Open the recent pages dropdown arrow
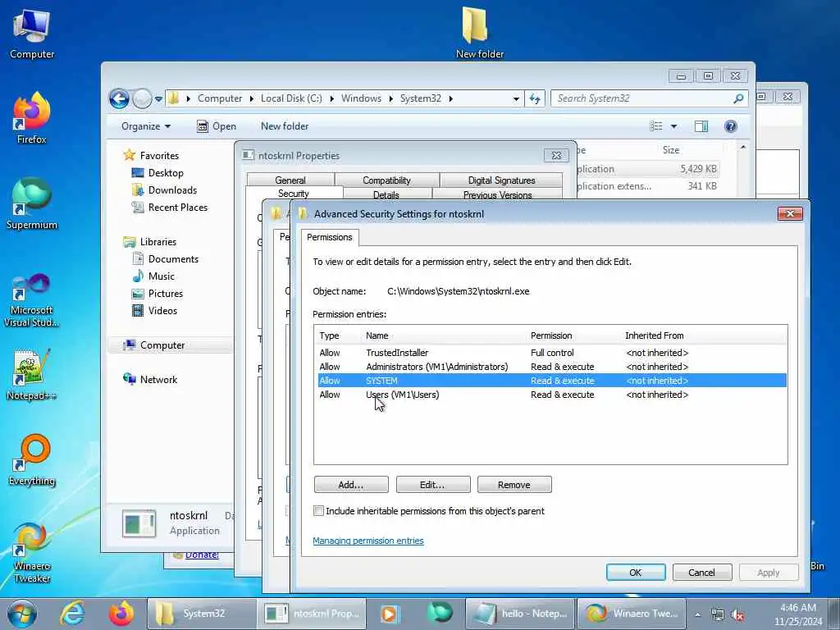The height and width of the screenshot is (630, 840). [x=158, y=98]
